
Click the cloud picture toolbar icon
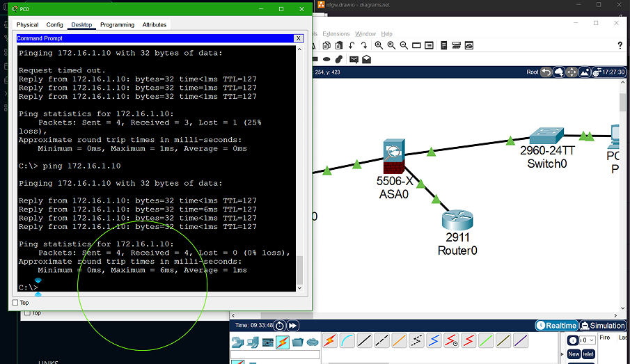click(x=469, y=45)
